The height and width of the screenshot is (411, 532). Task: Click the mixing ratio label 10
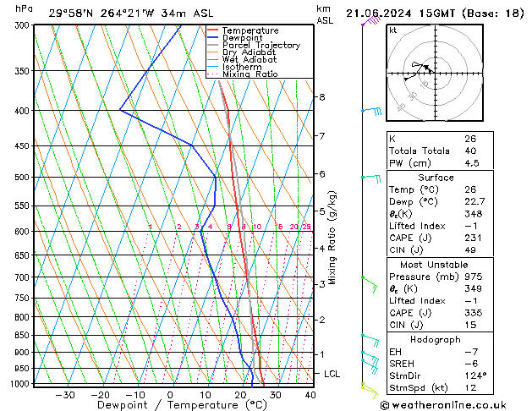(257, 227)
